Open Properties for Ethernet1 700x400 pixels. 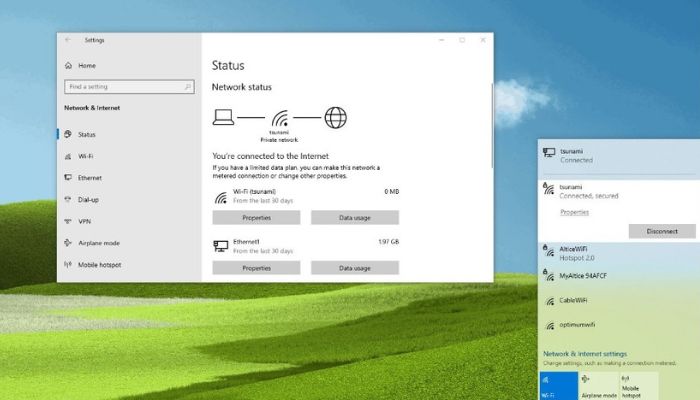pos(256,268)
